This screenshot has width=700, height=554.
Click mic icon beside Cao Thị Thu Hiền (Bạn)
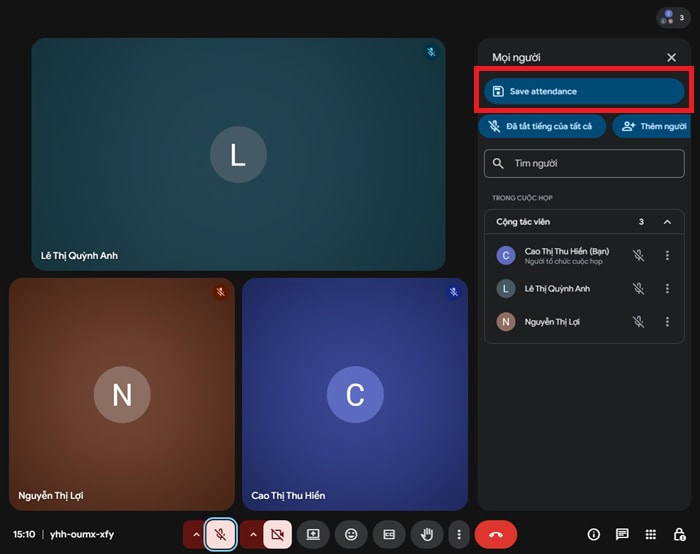pyautogui.click(x=639, y=255)
